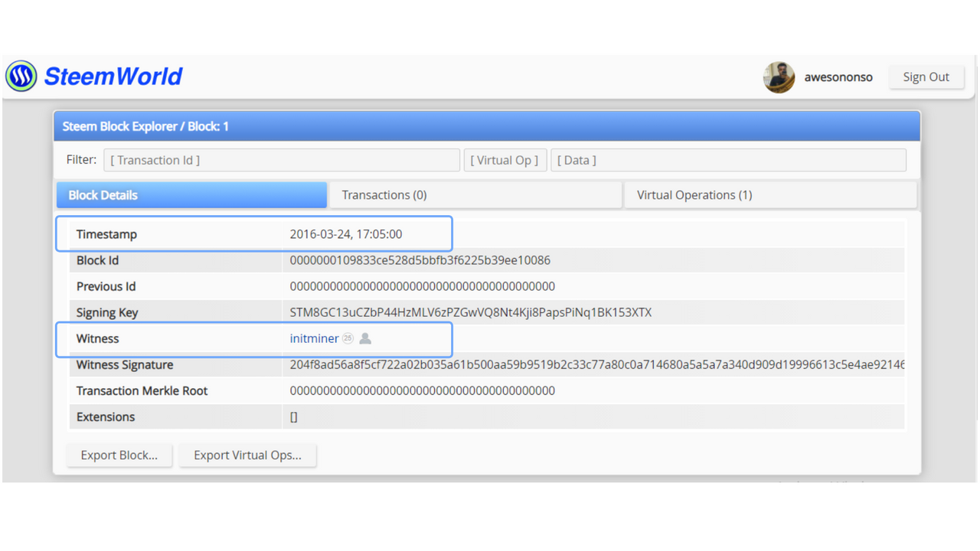Focus the Transaction Id filter field
This screenshot has width=980, height=551.
point(282,160)
